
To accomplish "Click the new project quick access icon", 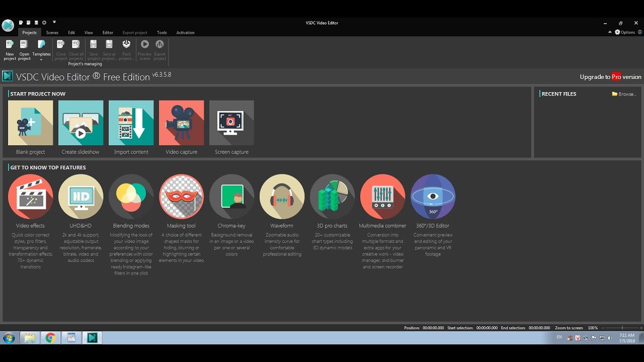I will (21, 23).
